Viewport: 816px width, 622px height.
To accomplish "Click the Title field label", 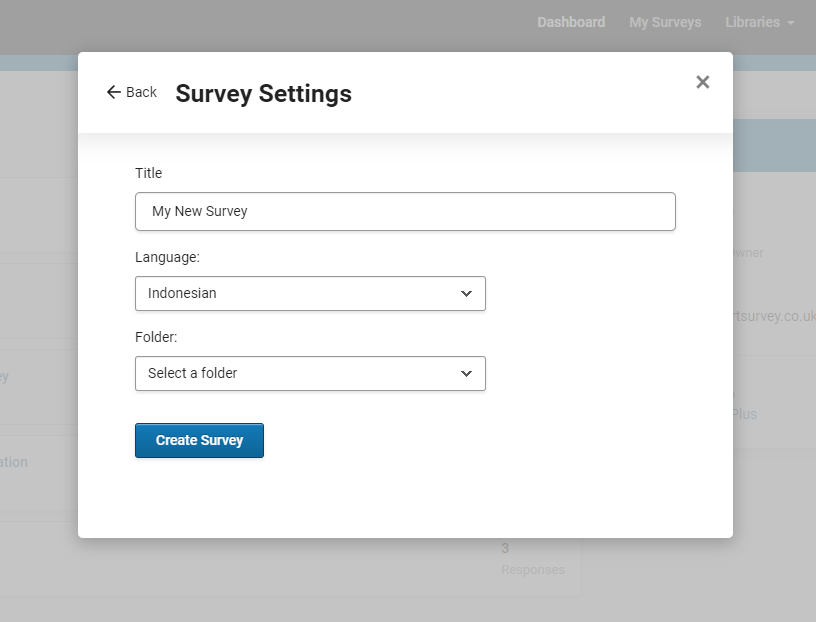I will pyautogui.click(x=148, y=173).
